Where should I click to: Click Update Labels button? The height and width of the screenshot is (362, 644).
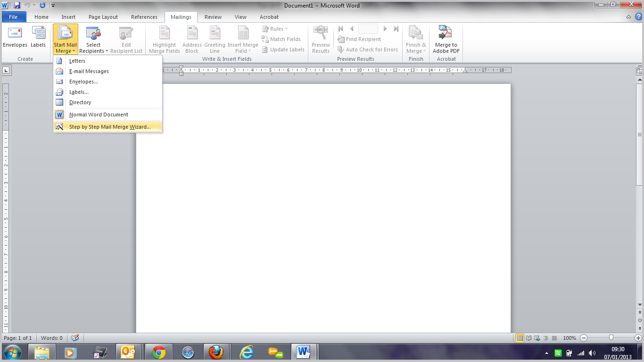(x=283, y=49)
